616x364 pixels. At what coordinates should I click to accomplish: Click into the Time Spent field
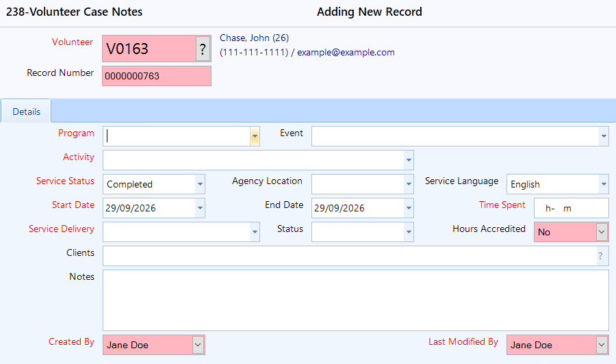pyautogui.click(x=572, y=208)
